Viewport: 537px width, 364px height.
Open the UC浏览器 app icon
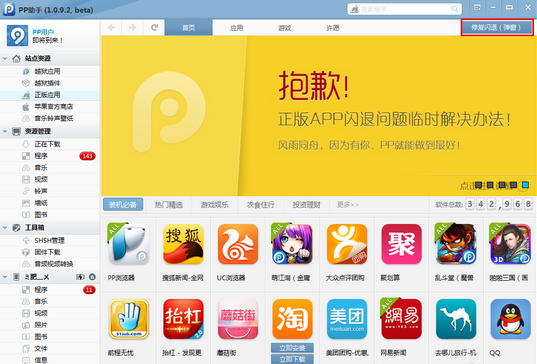(x=238, y=244)
